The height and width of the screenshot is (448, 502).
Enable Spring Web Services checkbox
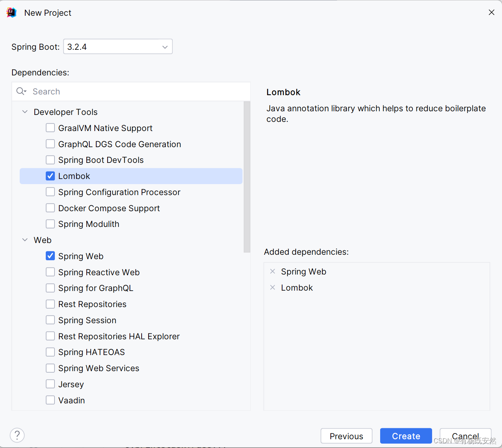pyautogui.click(x=50, y=368)
